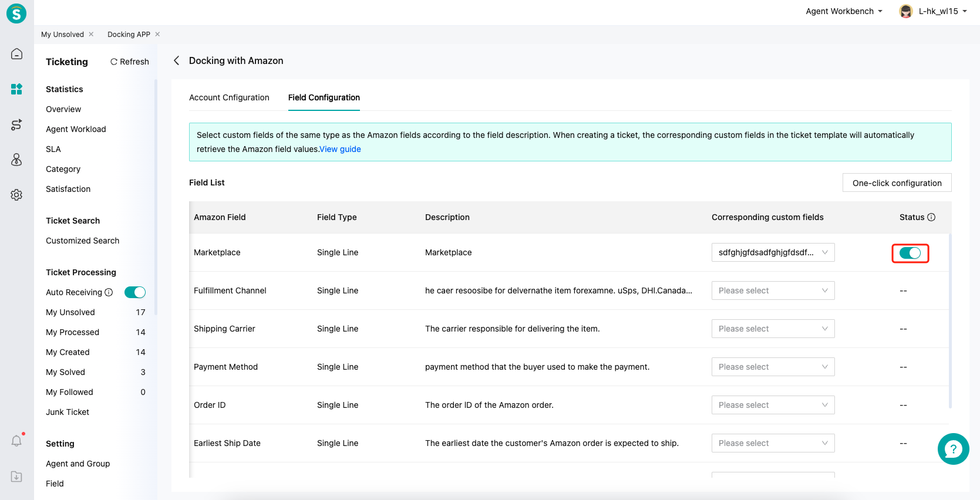The image size is (980, 500).
Task: Open Payment Method custom field dropdown
Action: [773, 367]
